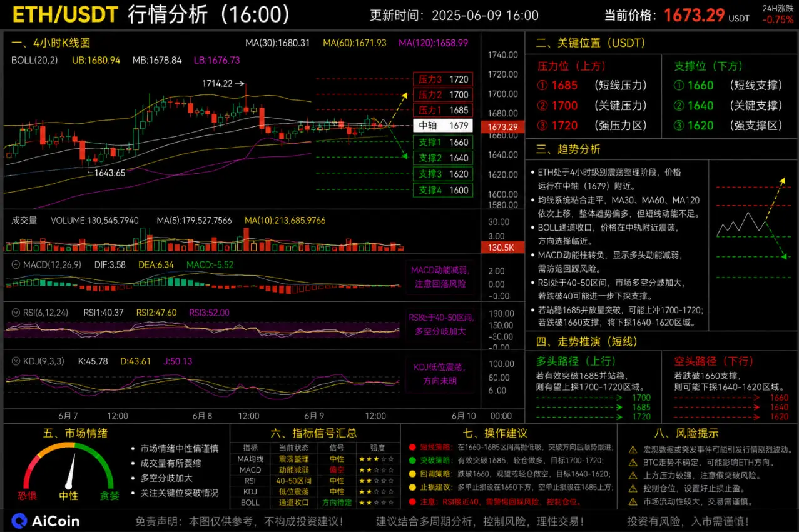The height and width of the screenshot is (532, 799).
Task: Click the red 1673.29 price tag on axis
Action: pos(502,126)
